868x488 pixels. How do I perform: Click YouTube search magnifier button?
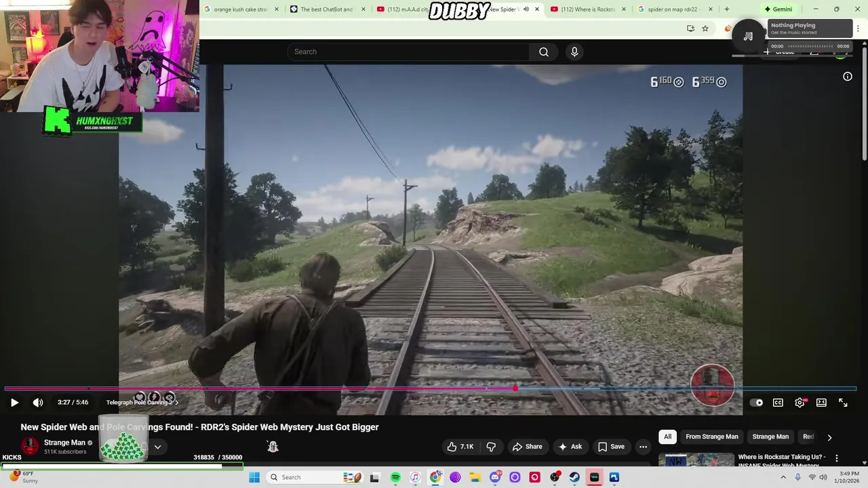coord(544,52)
